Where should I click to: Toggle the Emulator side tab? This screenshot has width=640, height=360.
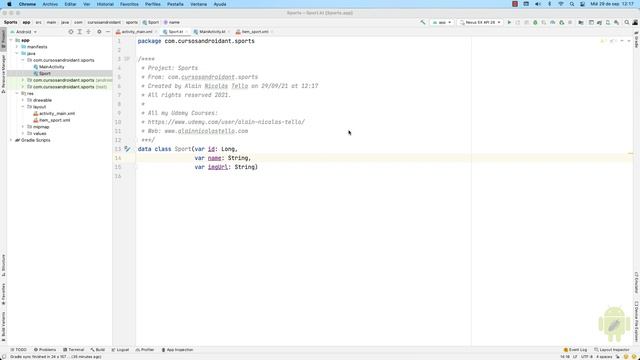(x=636, y=282)
